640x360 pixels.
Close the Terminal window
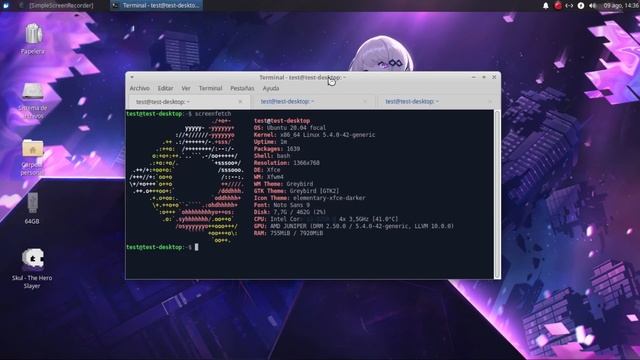(x=494, y=77)
